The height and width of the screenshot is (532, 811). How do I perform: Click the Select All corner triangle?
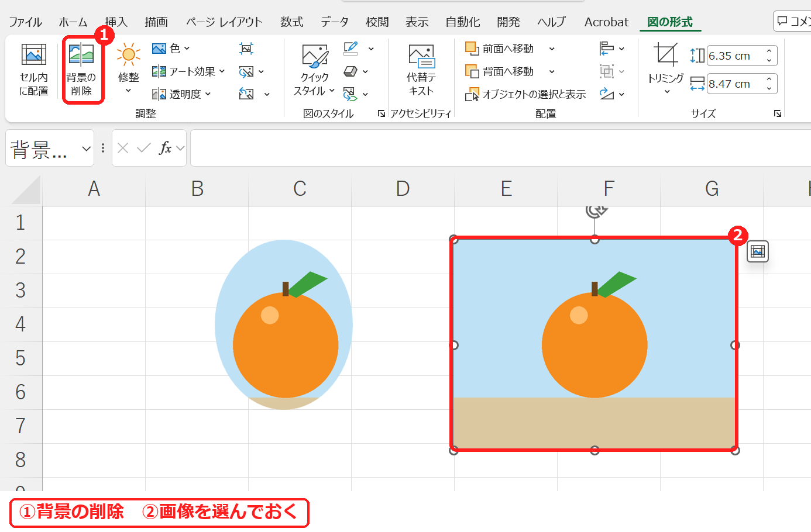coord(26,189)
